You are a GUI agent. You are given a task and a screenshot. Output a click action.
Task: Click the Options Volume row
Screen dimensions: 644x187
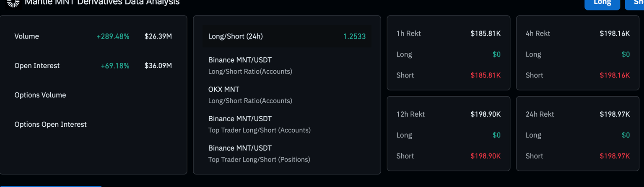click(40, 95)
